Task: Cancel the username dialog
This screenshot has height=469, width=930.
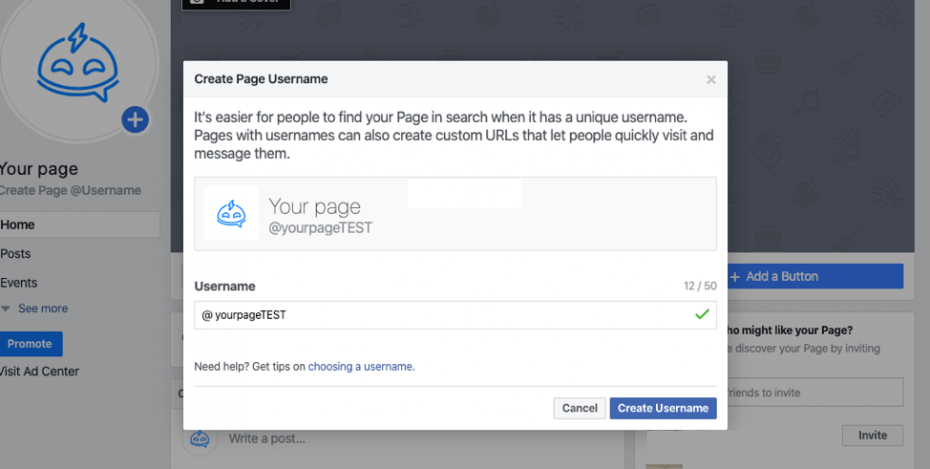Action: point(579,408)
